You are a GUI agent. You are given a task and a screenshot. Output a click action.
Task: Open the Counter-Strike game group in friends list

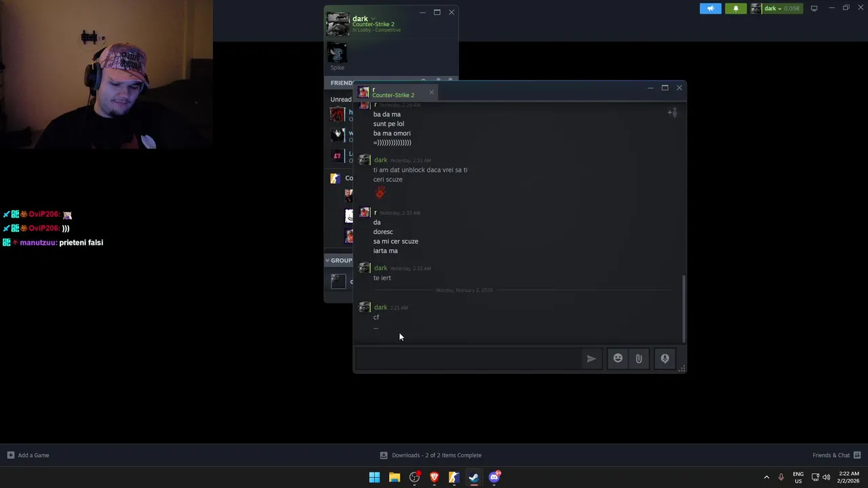[x=335, y=178]
